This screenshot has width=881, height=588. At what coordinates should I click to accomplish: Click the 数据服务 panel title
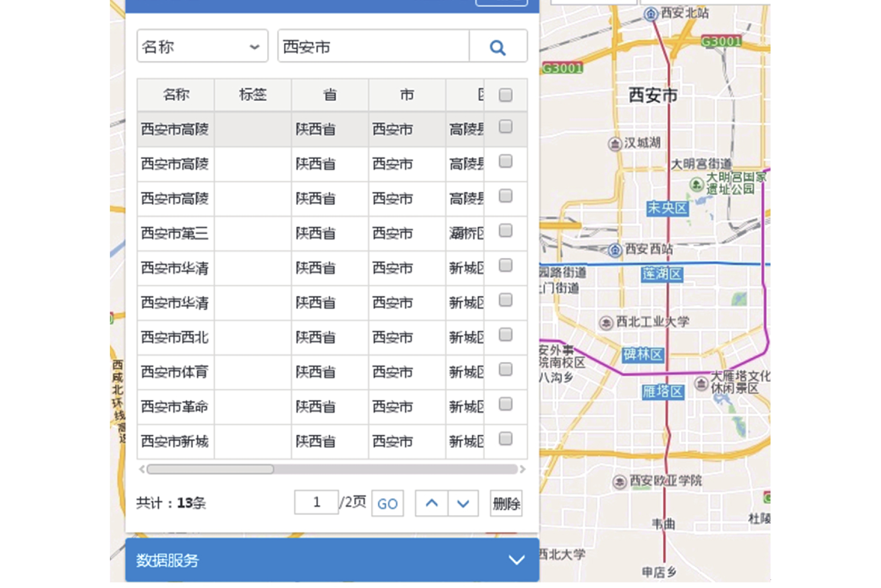tap(167, 560)
